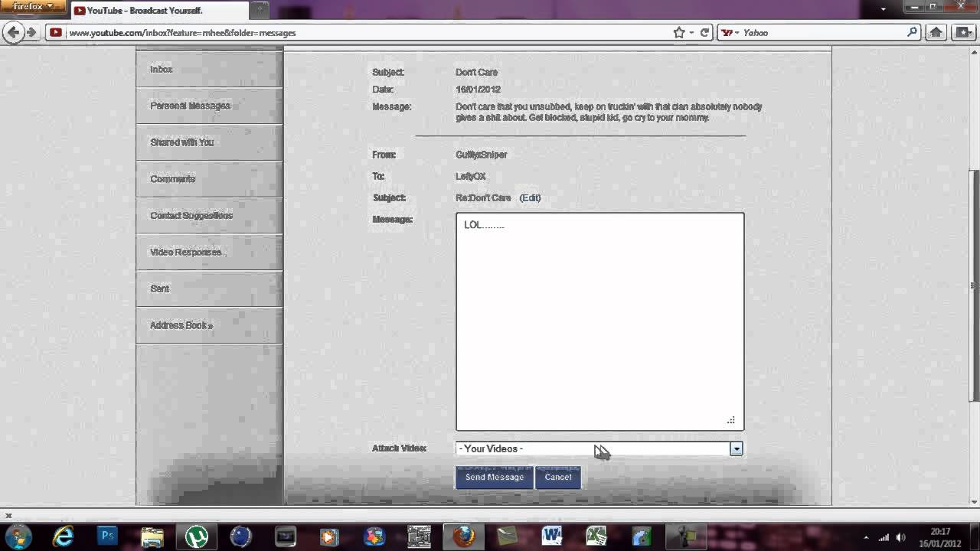Click the 'Don't Care' subject text
This screenshot has height=551, width=980.
(476, 72)
